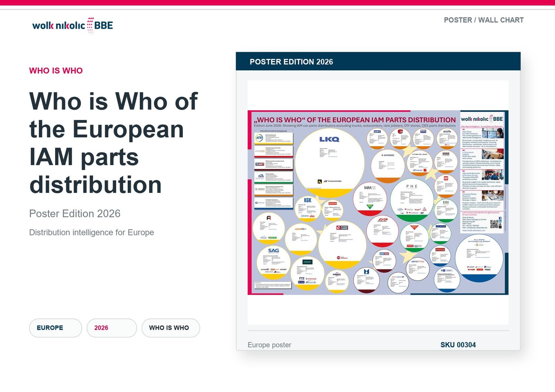Click the Europe poster caption

click(269, 345)
